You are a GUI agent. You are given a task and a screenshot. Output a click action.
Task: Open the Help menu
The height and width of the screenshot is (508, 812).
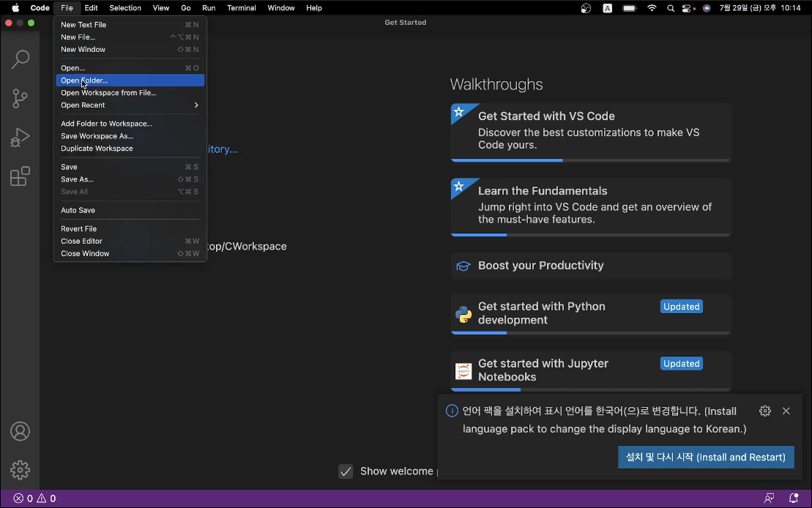click(314, 8)
